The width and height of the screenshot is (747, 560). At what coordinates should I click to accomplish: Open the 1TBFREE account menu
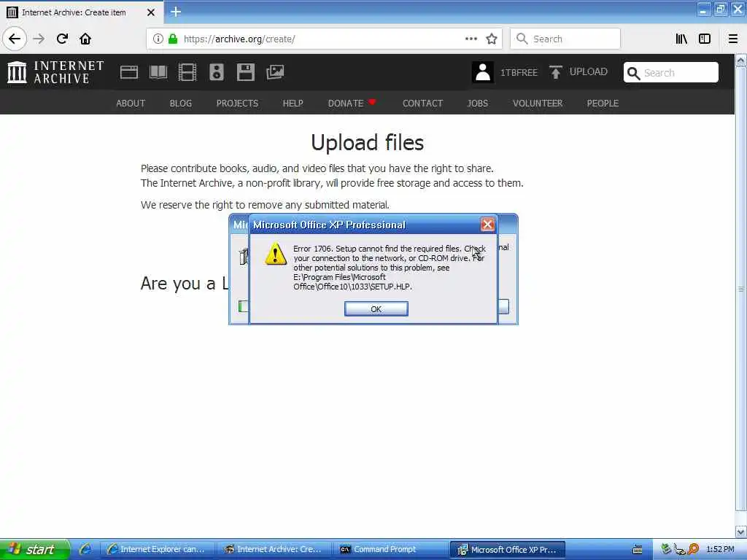[519, 72]
